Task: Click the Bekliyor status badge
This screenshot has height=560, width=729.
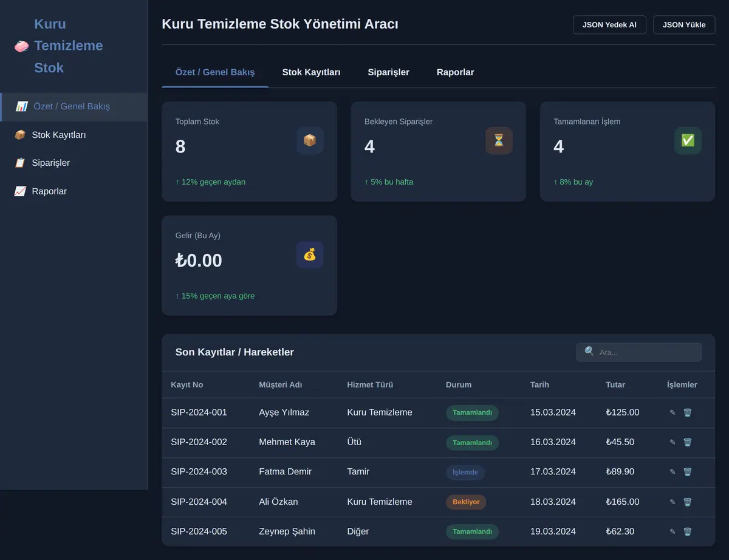Action: click(x=466, y=502)
